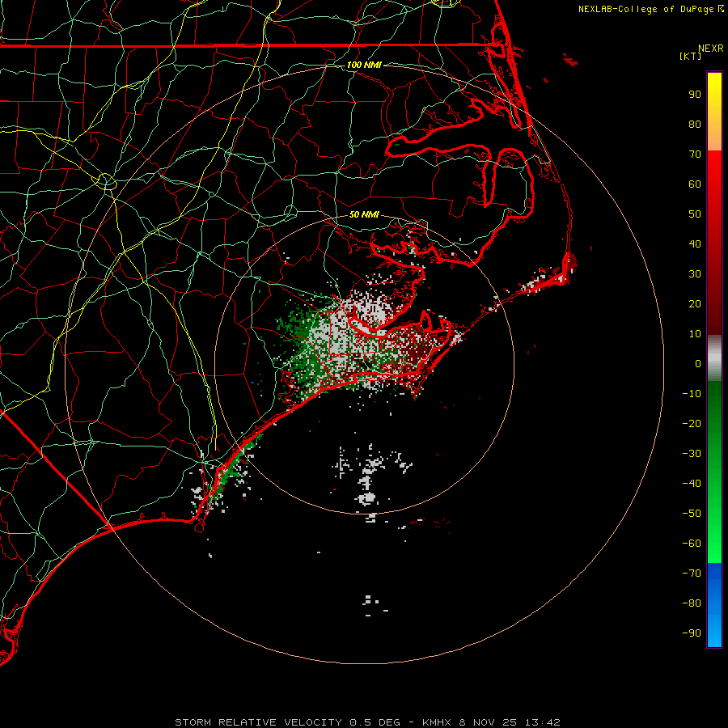Viewport: 728px width, 728px height.
Task: Click the -20 value on velocity scale
Action: pos(692,424)
